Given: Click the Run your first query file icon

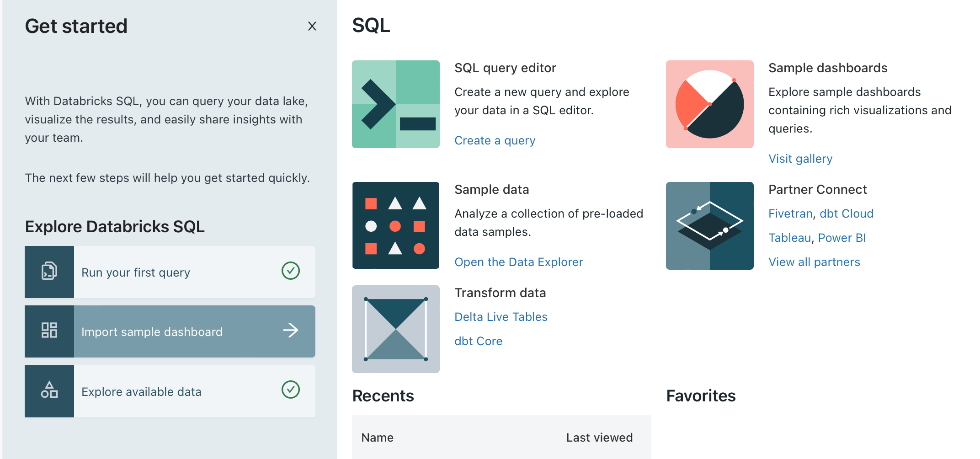Looking at the screenshot, I should point(49,272).
